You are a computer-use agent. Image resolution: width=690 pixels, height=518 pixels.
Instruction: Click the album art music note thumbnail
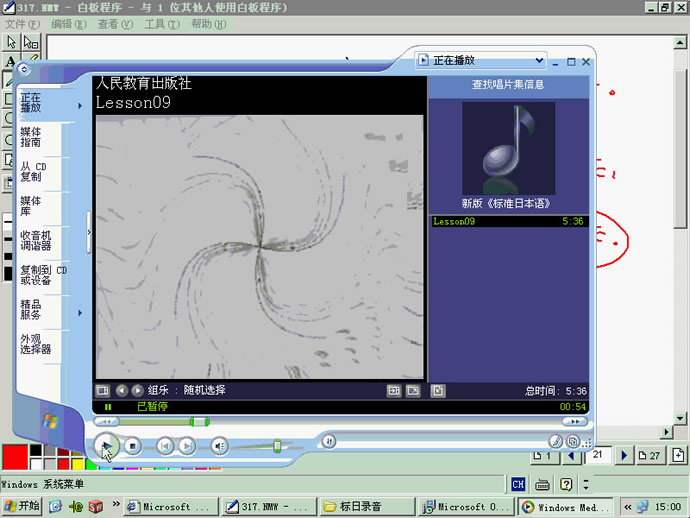click(x=508, y=148)
